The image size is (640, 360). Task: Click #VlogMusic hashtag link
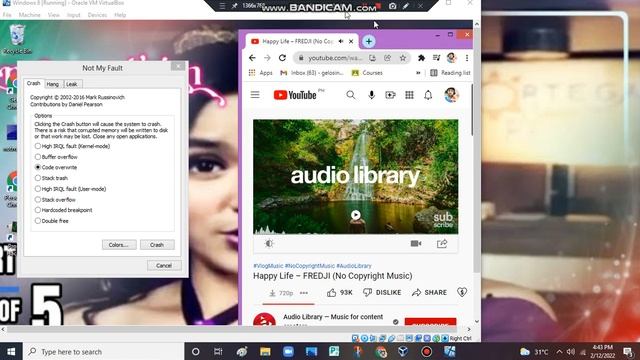pyautogui.click(x=268, y=266)
